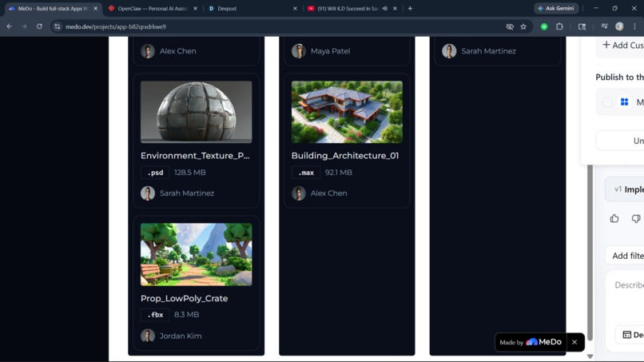Click the 8.3 MB file size
This screenshot has width=644, height=362.
[186, 315]
